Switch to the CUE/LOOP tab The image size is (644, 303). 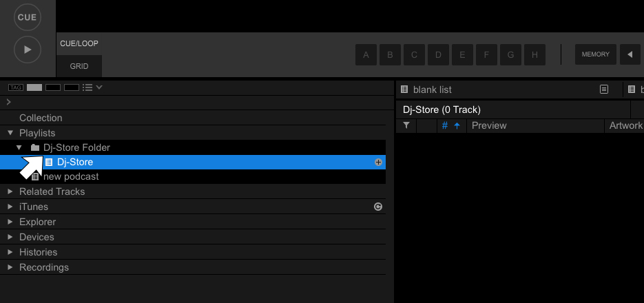[79, 43]
